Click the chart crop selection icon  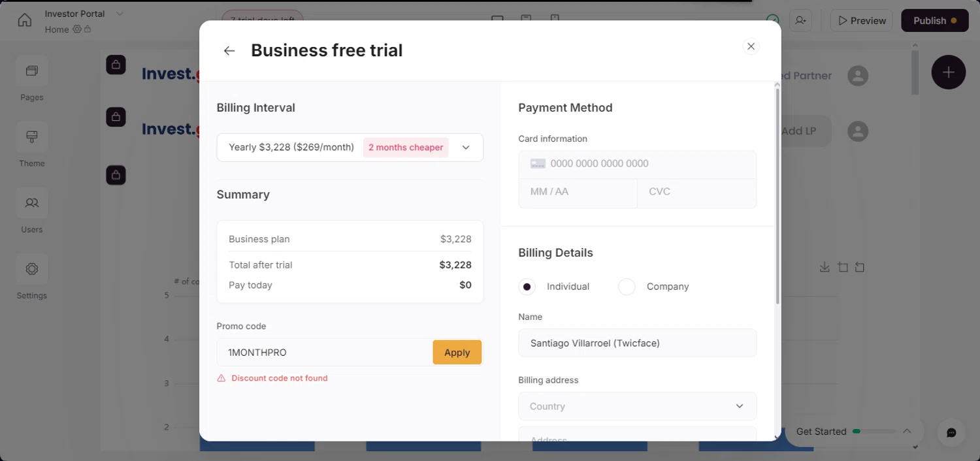pos(843,267)
